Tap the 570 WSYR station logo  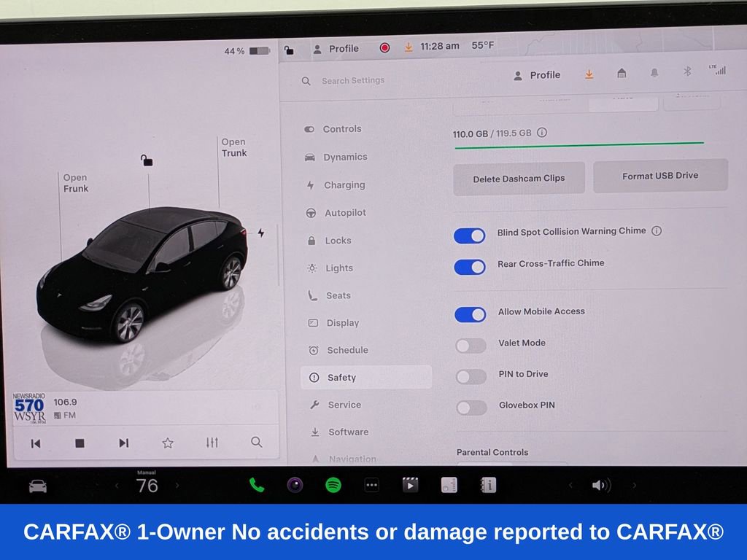point(29,408)
